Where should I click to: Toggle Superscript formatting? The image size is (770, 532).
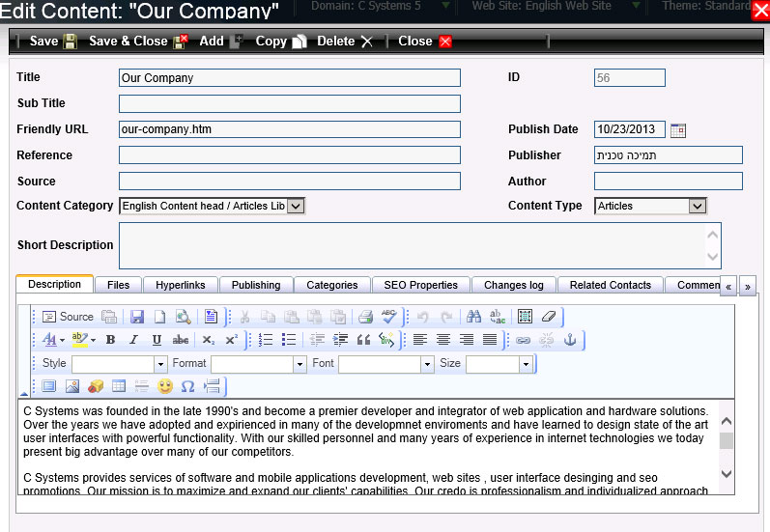pos(231,340)
